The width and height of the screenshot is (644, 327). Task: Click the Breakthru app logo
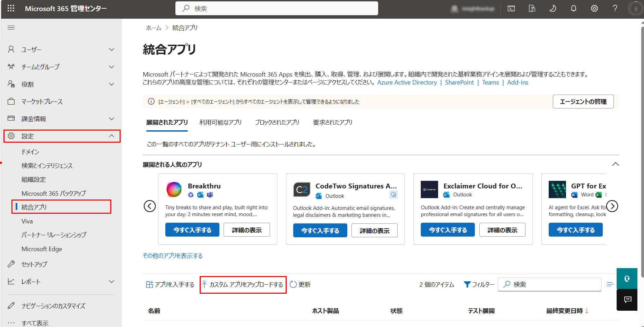pos(174,189)
